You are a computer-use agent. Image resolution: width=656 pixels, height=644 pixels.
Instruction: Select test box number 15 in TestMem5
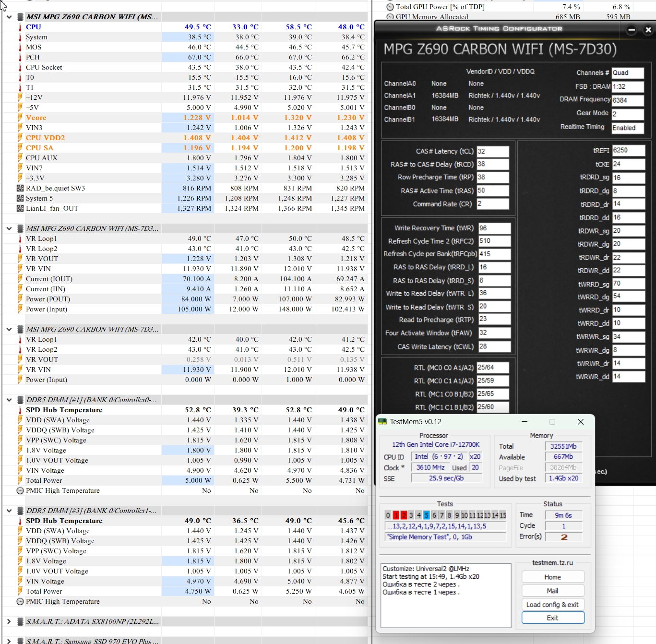coord(503,515)
